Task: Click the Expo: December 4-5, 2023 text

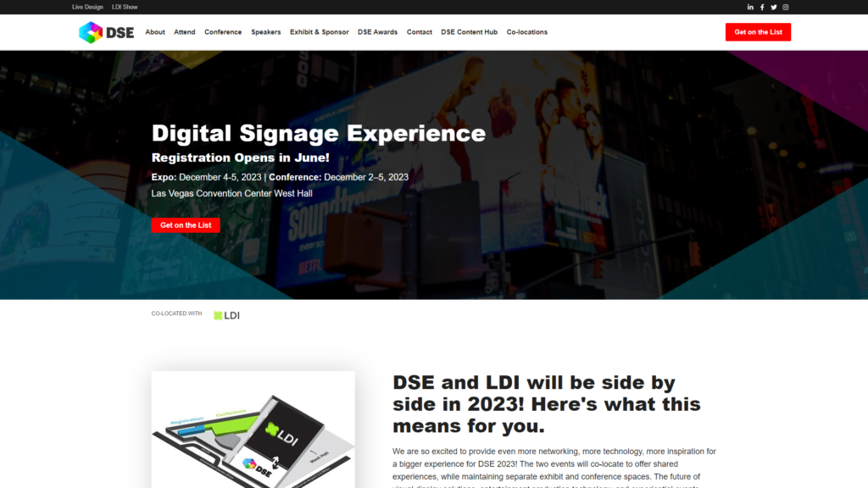Action: click(207, 177)
